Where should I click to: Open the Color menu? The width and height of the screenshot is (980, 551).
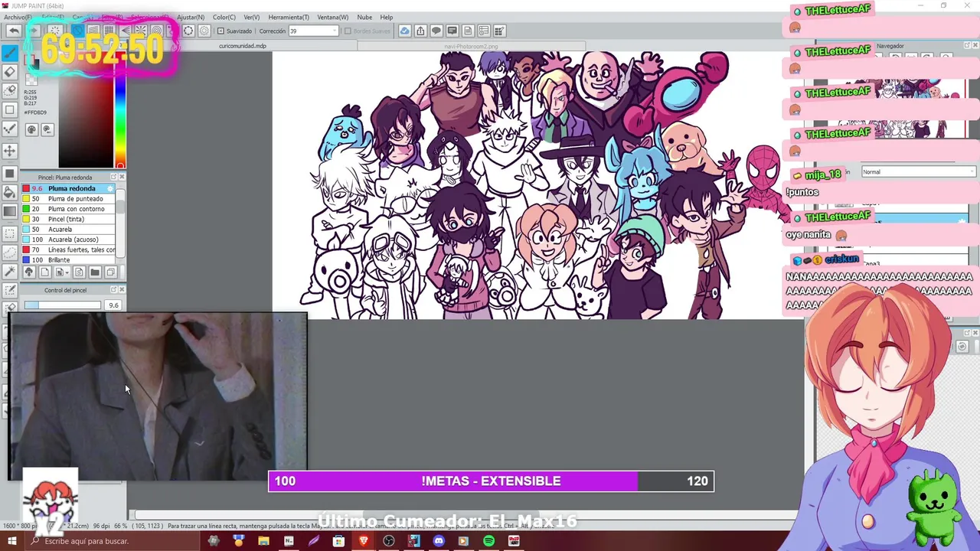224,17
